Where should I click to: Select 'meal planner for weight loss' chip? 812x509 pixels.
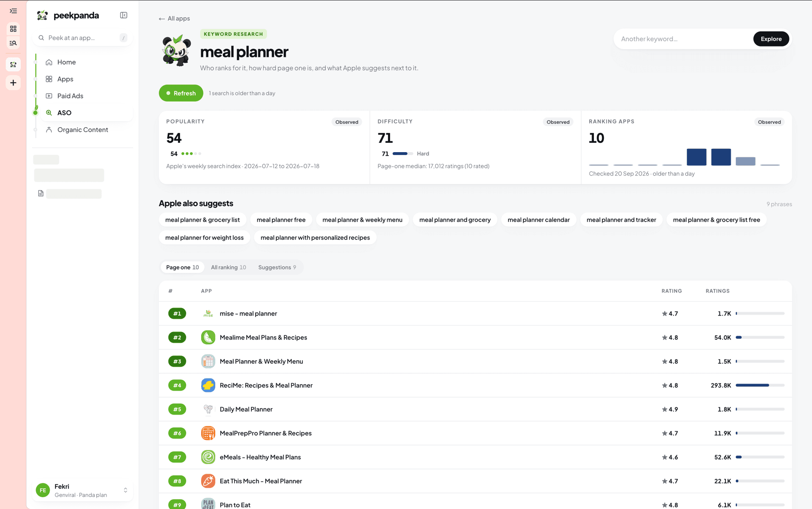coord(204,238)
